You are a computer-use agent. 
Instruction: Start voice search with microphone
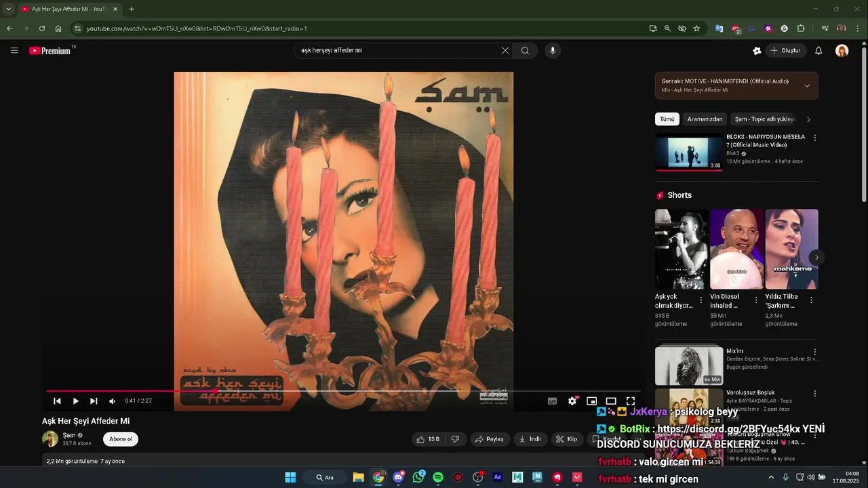(553, 50)
